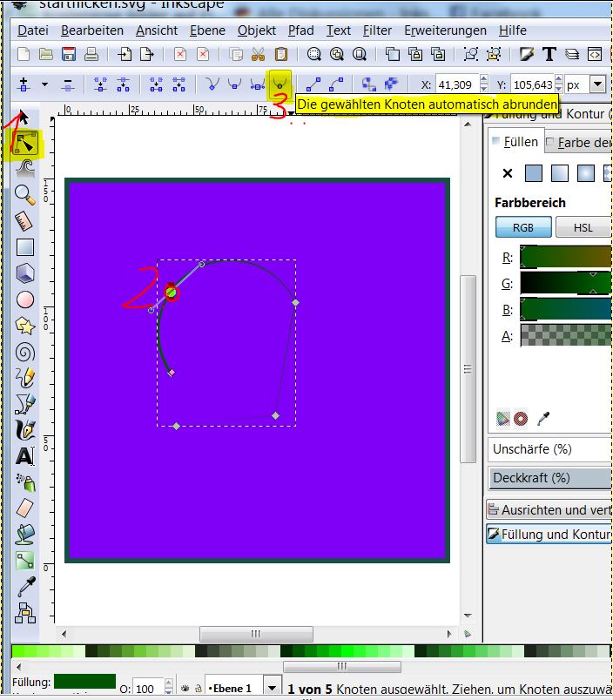Select the eraser tool
Viewport: 613px width, 700px height.
(x=24, y=508)
